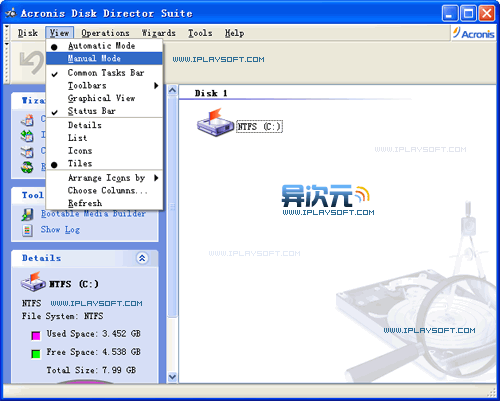500x401 pixels.
Task: Click the Details panel heading
Action: [41, 258]
